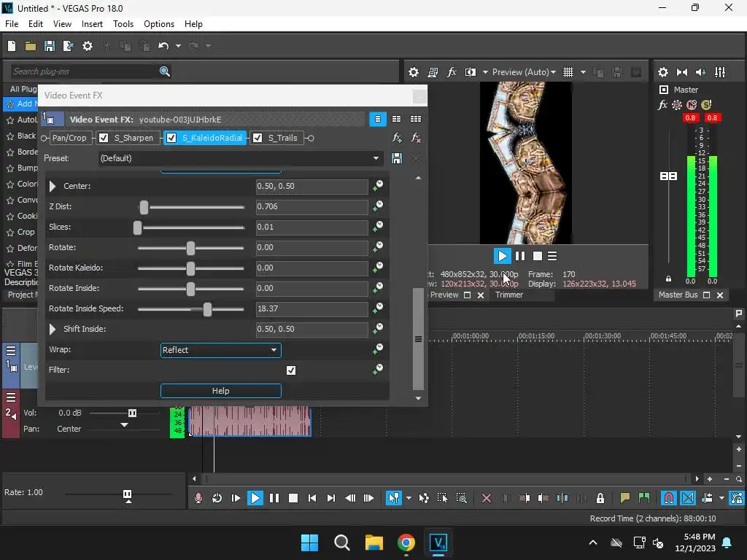Toggle the Master Bus lock fader channels icon

coord(668,279)
